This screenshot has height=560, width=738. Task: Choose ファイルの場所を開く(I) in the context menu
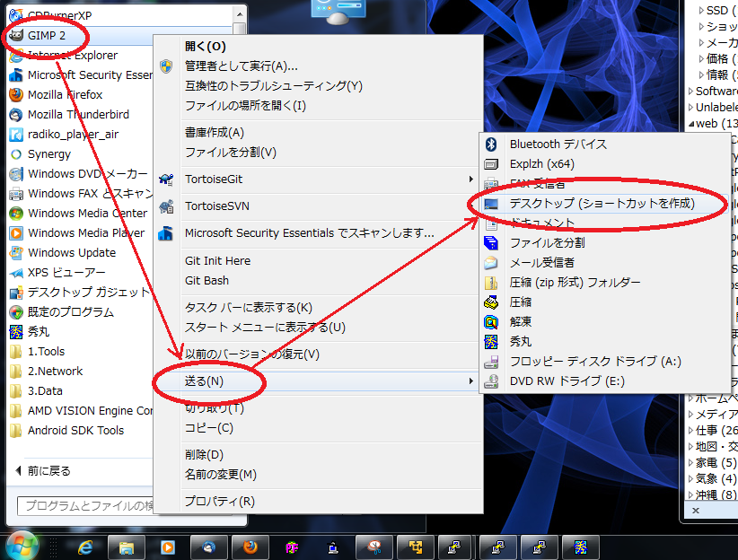pyautogui.click(x=318, y=106)
